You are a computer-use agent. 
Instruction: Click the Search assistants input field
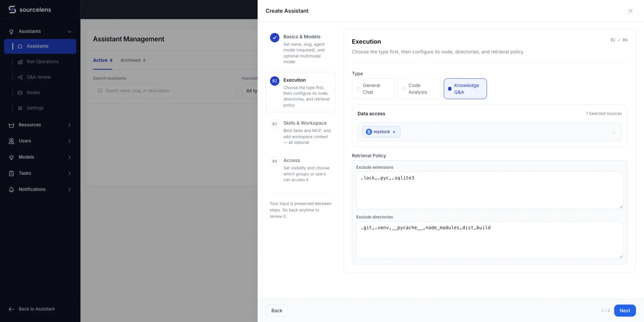[165, 91]
